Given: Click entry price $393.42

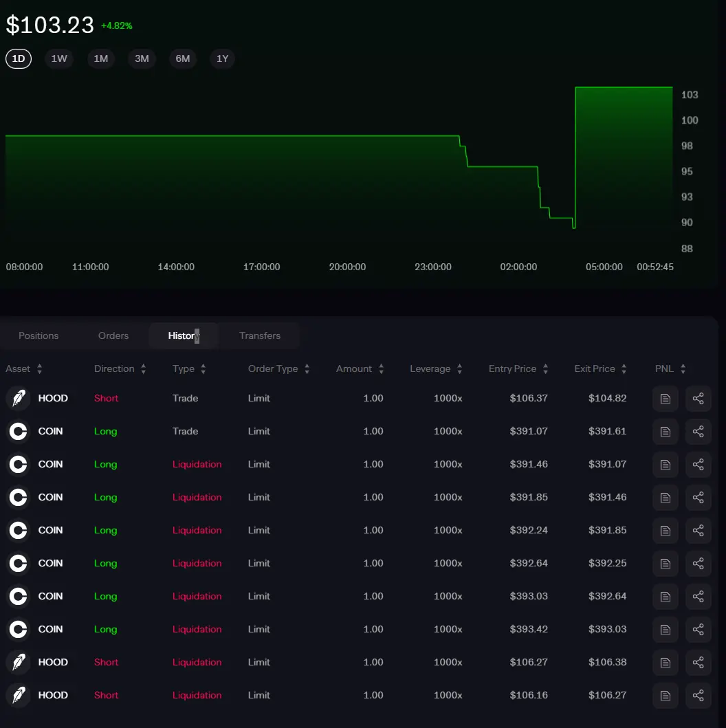Looking at the screenshot, I should click(529, 629).
